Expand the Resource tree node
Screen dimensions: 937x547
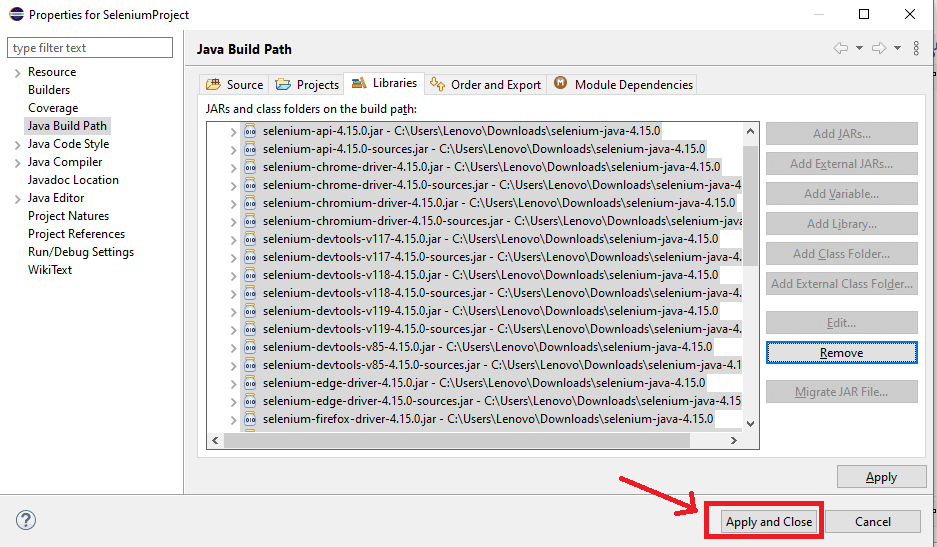(x=17, y=73)
